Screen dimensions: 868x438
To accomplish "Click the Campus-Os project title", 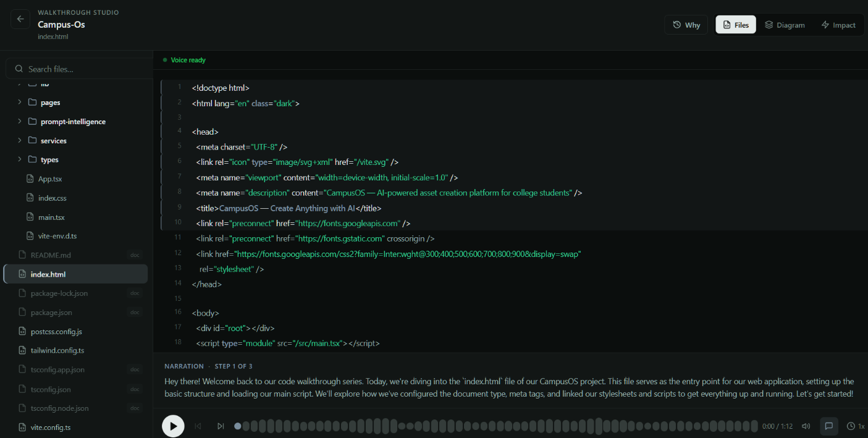I will (x=61, y=25).
